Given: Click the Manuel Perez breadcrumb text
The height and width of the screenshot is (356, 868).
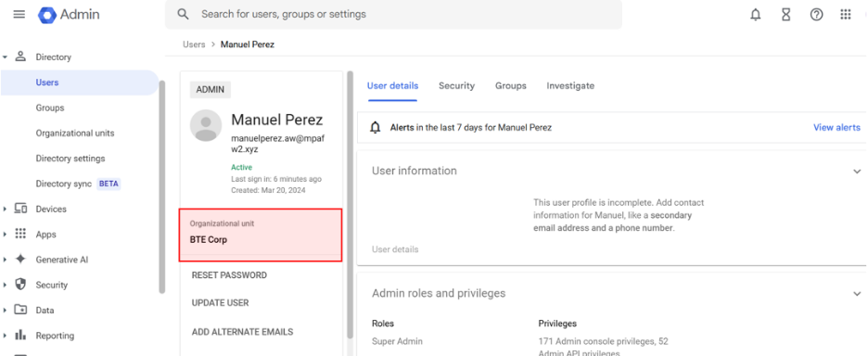Looking at the screenshot, I should point(248,44).
